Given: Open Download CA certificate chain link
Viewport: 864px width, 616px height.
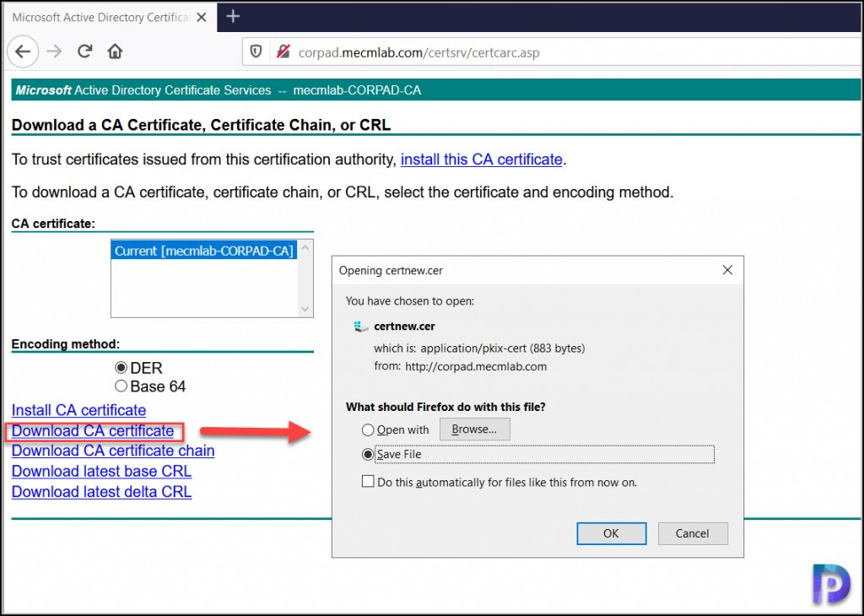Looking at the screenshot, I should point(113,451).
